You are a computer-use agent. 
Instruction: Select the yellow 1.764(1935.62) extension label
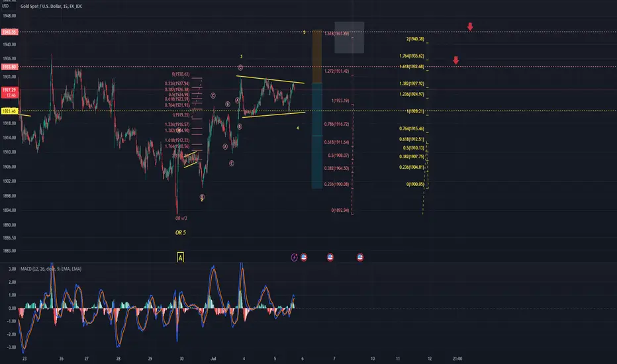[x=412, y=56]
